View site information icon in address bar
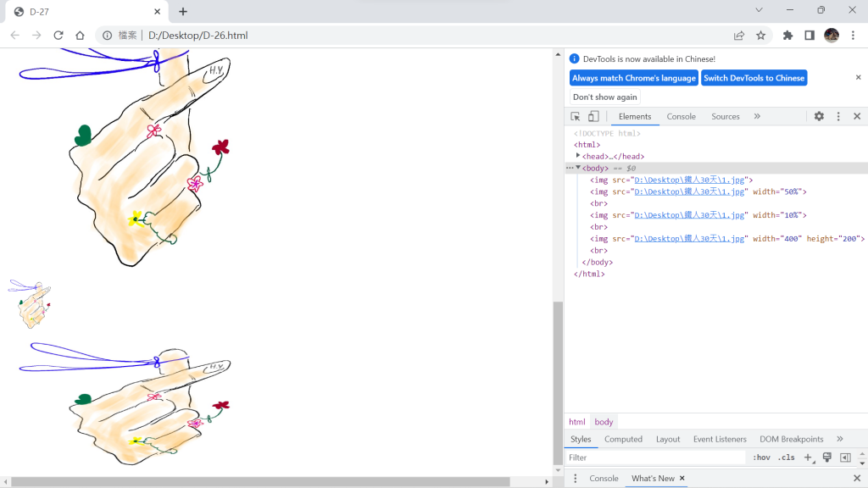This screenshot has height=488, width=868. [108, 36]
